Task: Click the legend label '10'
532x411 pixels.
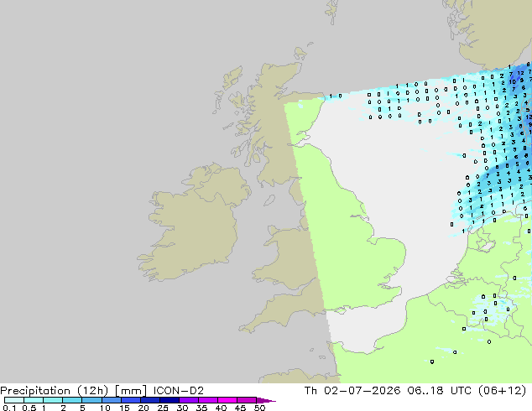Action: tap(105, 408)
